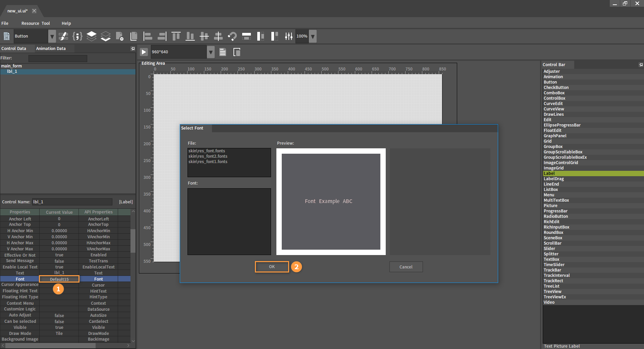This screenshot has height=349, width=644.
Task: Click the copy pages icon
Action: [x=133, y=36]
